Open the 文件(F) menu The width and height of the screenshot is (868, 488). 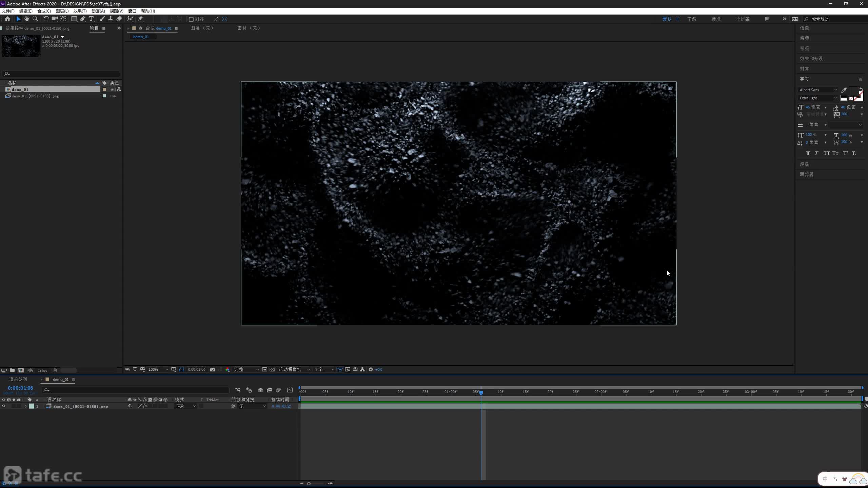pos(8,11)
